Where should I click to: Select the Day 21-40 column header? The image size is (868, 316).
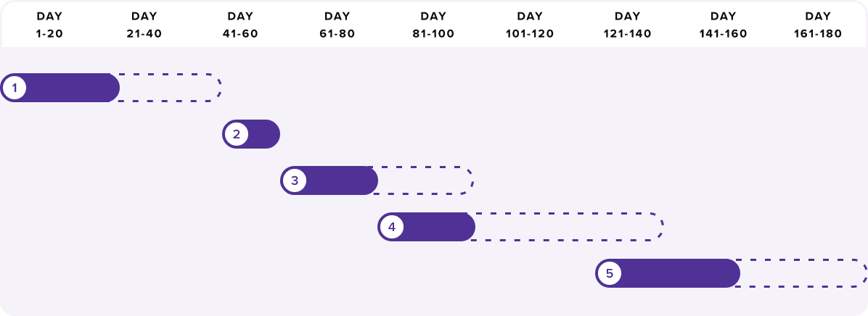tap(144, 25)
